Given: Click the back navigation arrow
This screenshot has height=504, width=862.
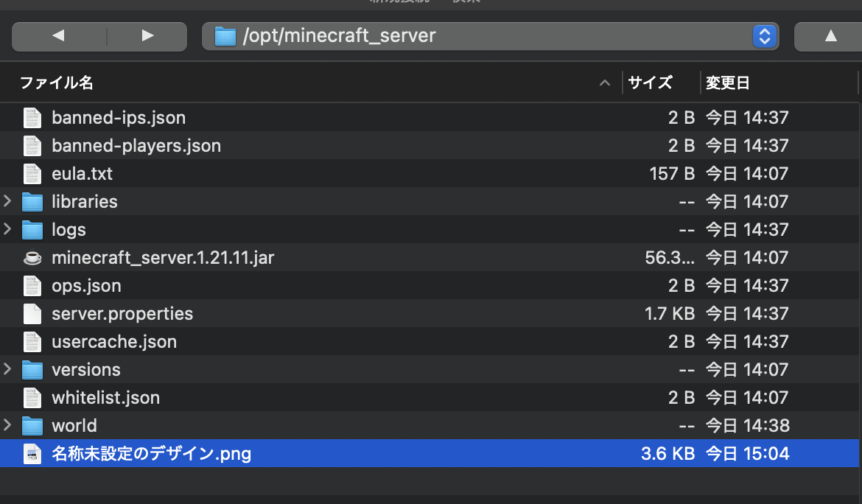Looking at the screenshot, I should tap(59, 35).
